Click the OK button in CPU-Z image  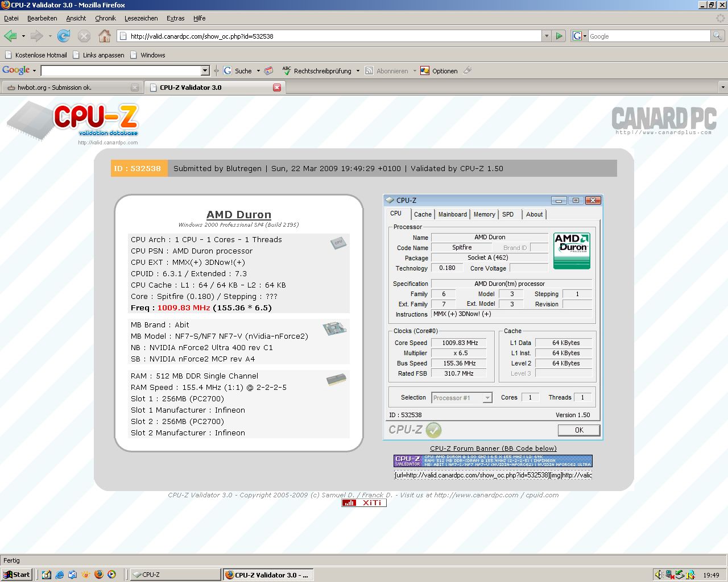pos(579,430)
